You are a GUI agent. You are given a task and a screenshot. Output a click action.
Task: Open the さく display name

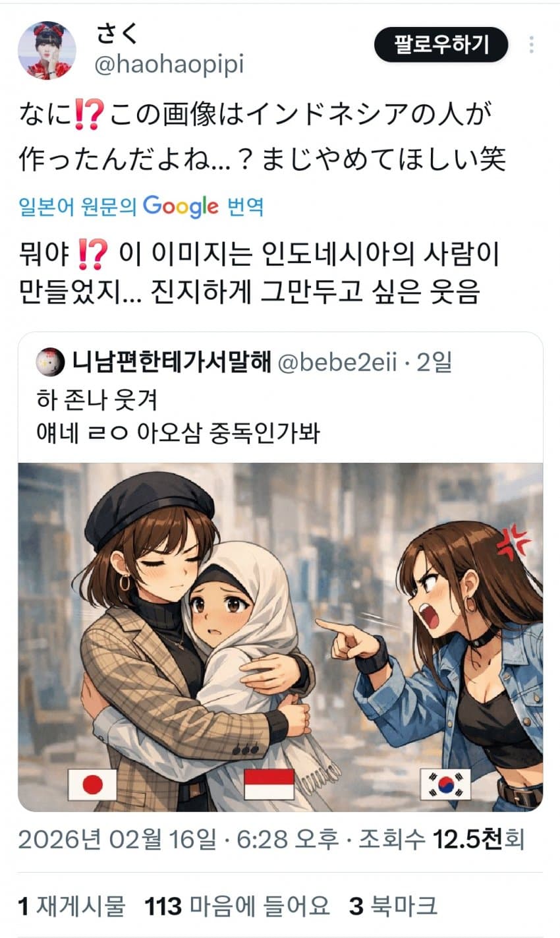117,34
